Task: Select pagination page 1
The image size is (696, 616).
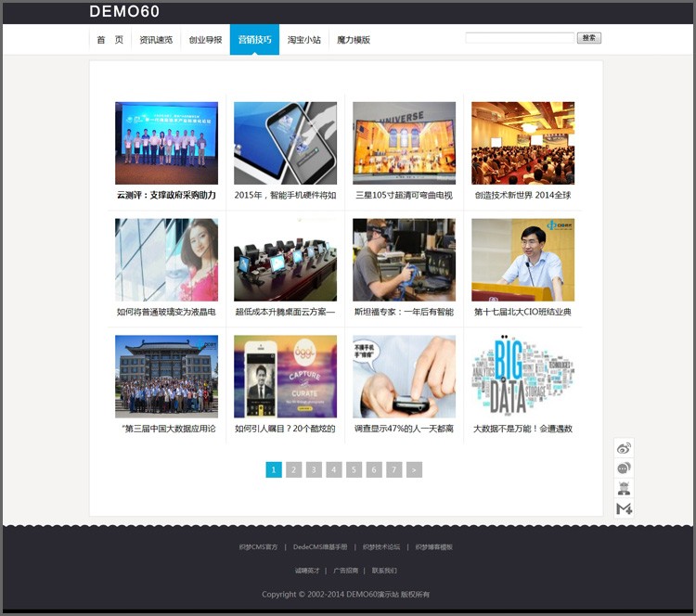Action: click(274, 469)
